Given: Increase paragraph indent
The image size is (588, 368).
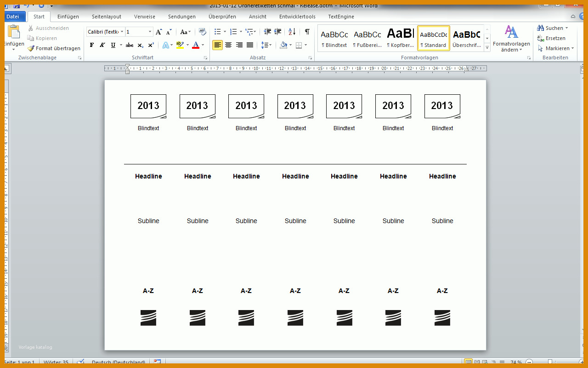Looking at the screenshot, I should point(278,32).
